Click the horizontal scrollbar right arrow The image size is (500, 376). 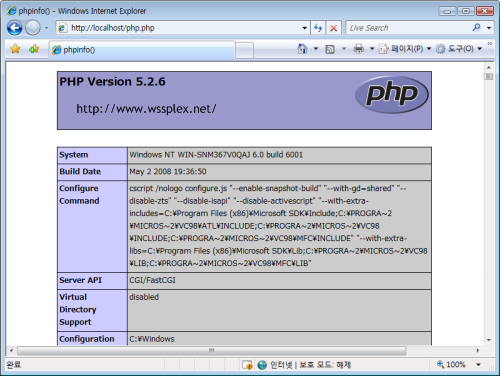click(x=478, y=351)
